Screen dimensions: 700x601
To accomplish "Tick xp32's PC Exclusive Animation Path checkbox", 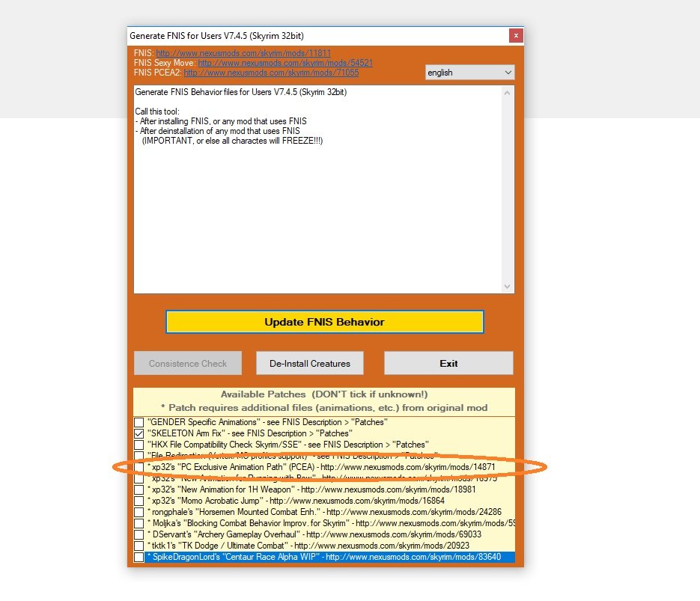I will 139,467.
